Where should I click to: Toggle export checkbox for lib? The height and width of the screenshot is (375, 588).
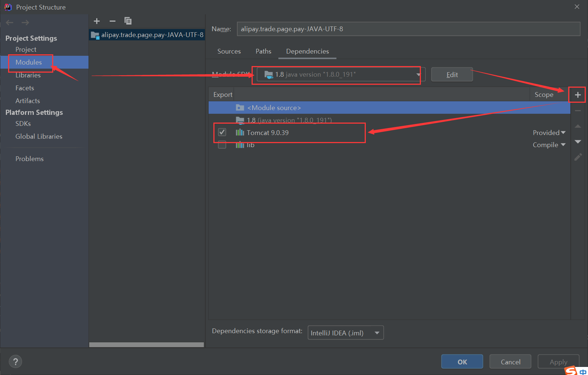(222, 145)
